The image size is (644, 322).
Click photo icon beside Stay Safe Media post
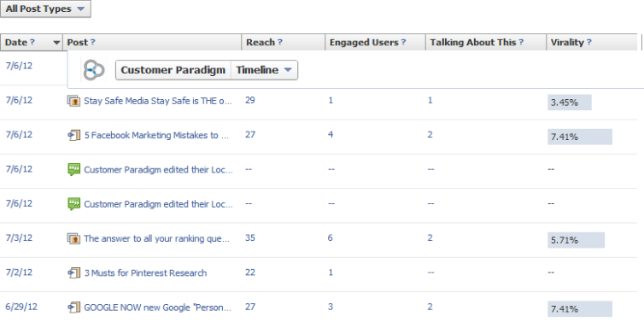click(73, 101)
